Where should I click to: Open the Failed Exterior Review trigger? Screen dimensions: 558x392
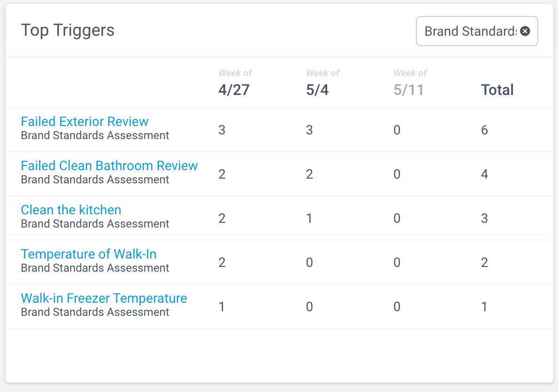point(85,121)
